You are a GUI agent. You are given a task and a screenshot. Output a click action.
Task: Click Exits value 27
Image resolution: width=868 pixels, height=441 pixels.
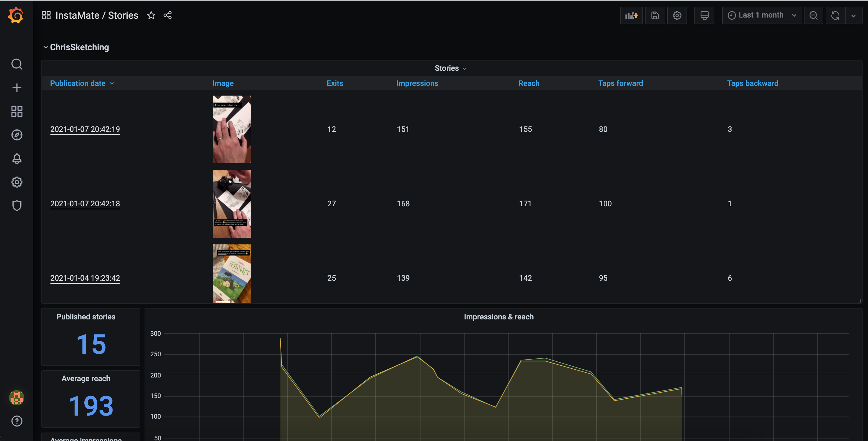pos(331,204)
